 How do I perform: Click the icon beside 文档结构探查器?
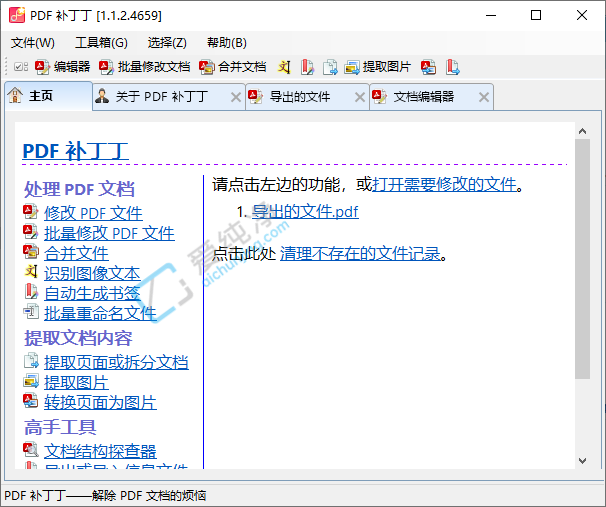click(x=31, y=449)
